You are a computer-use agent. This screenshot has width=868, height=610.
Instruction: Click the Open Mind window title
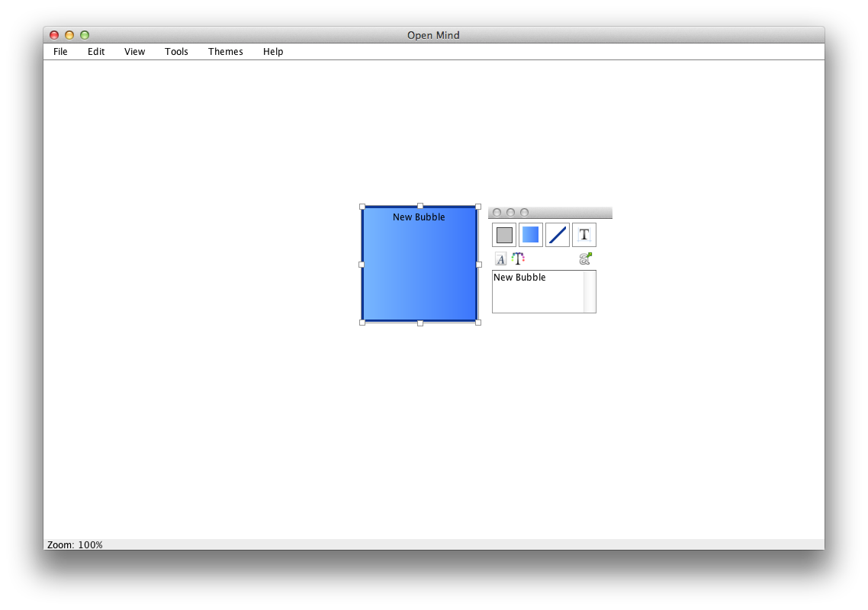coord(433,35)
